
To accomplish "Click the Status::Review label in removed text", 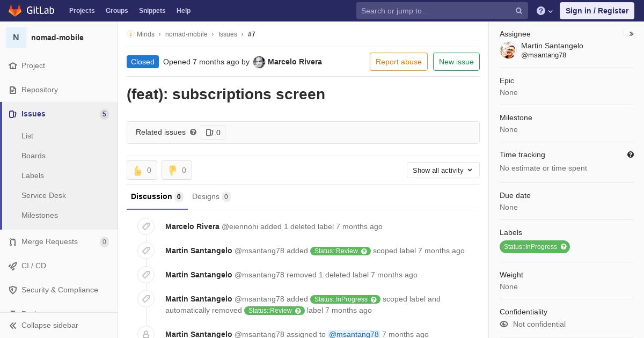I will tap(274, 311).
